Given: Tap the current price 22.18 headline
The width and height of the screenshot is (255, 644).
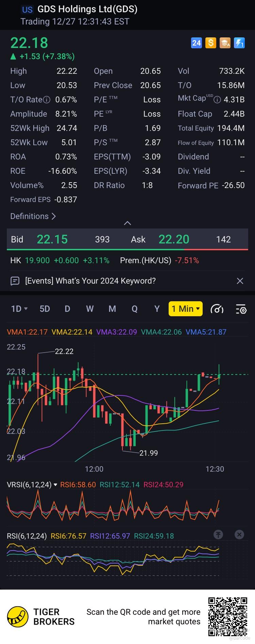Looking at the screenshot, I should click(29, 43).
